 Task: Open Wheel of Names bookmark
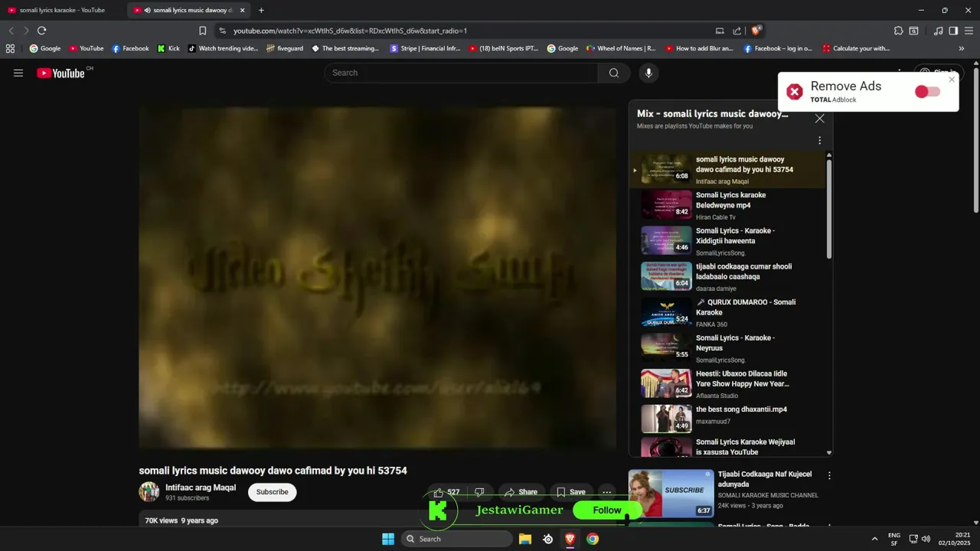621,48
